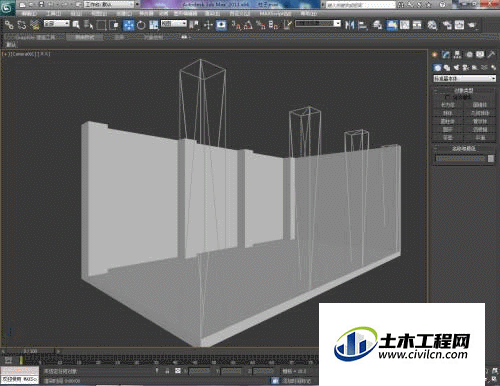The height and width of the screenshot is (386, 500).
Task: Open the first menu bar item on left
Action: [x=29, y=14]
